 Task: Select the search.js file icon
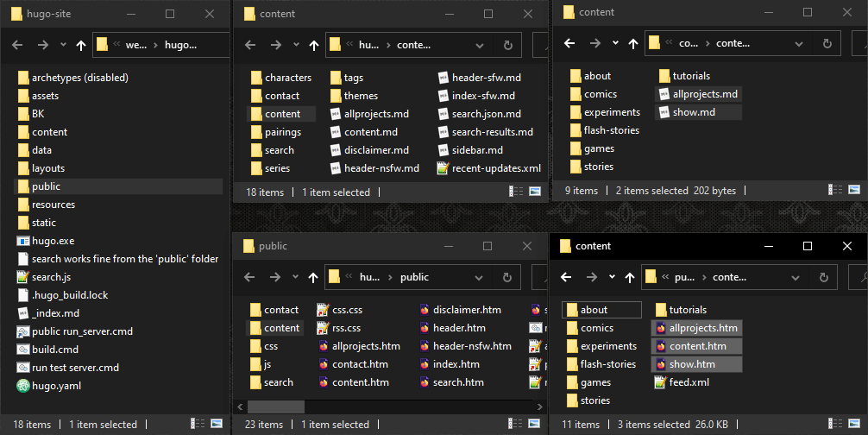click(24, 277)
